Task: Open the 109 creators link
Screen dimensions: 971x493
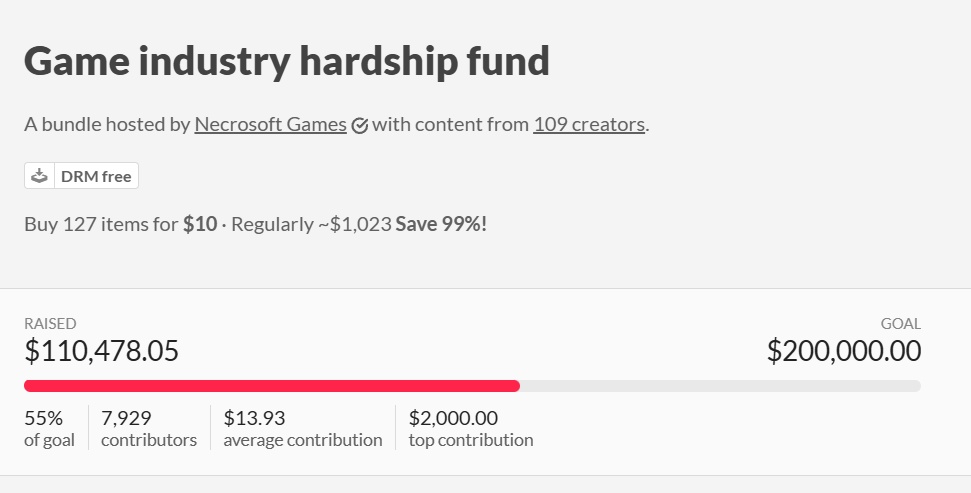Action: 589,124
